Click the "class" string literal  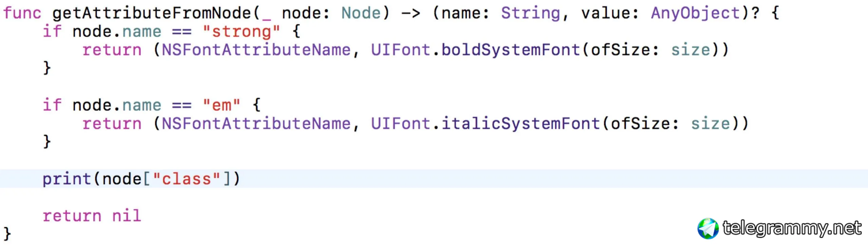click(x=186, y=179)
